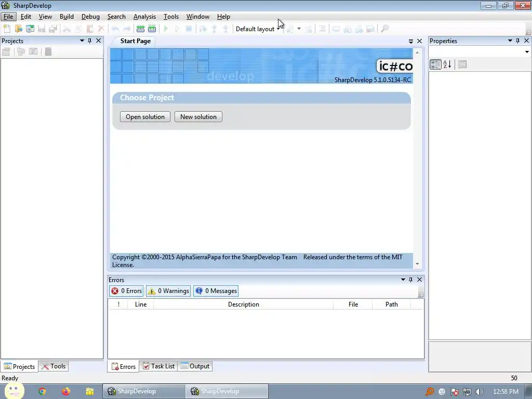The height and width of the screenshot is (399, 532).
Task: Close the Errors panel
Action: 419,280
